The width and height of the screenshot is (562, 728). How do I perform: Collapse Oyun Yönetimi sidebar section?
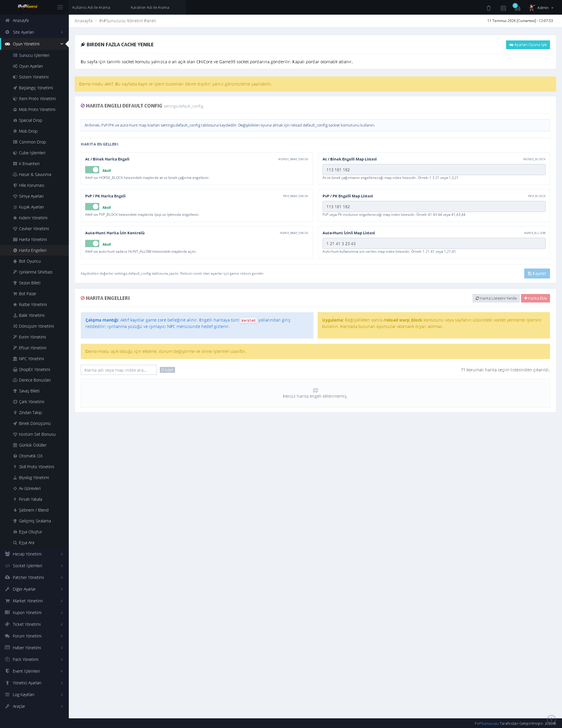click(x=34, y=44)
